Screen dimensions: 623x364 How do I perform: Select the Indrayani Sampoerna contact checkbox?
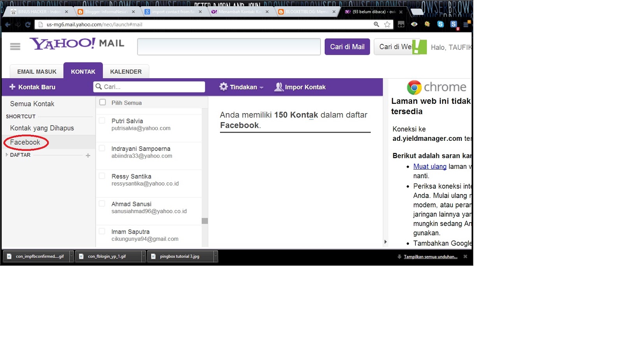[102, 148]
